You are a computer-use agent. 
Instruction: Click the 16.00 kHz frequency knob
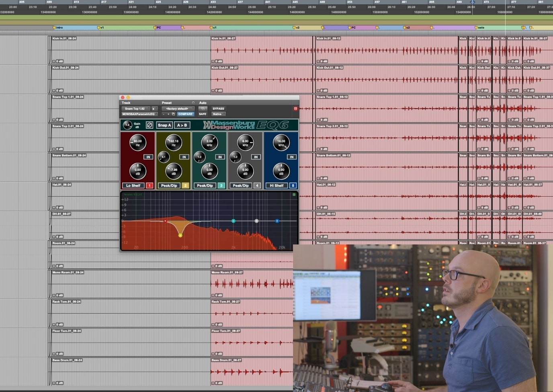coord(281,142)
